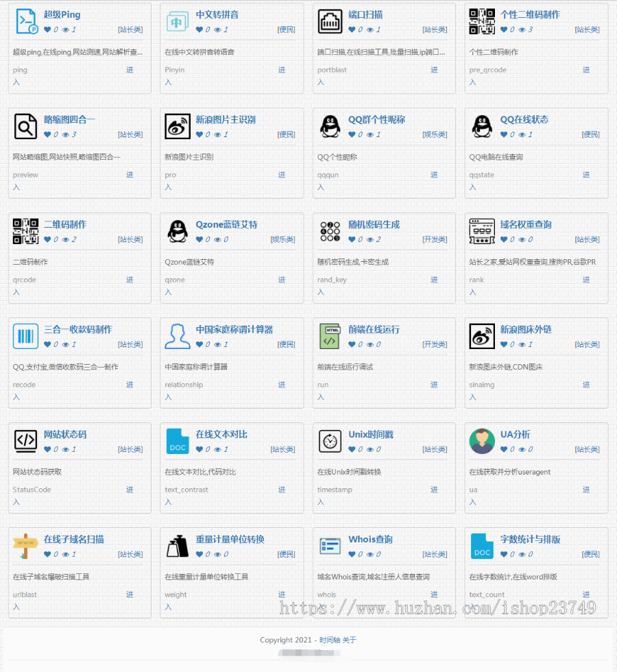Click the 新浪图片主识别 Weibo icon
Screen dimensions: 617x672
click(x=178, y=126)
